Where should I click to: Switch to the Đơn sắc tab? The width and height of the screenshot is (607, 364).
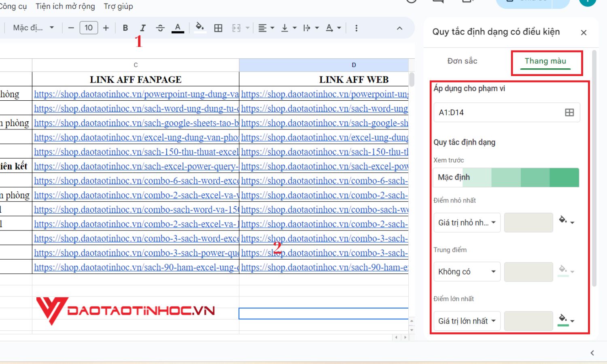pos(463,61)
